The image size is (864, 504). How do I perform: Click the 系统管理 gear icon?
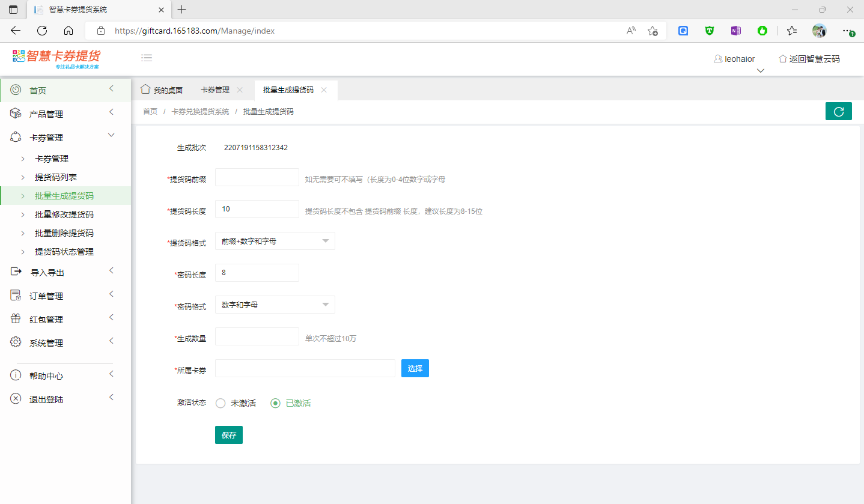pyautogui.click(x=16, y=342)
